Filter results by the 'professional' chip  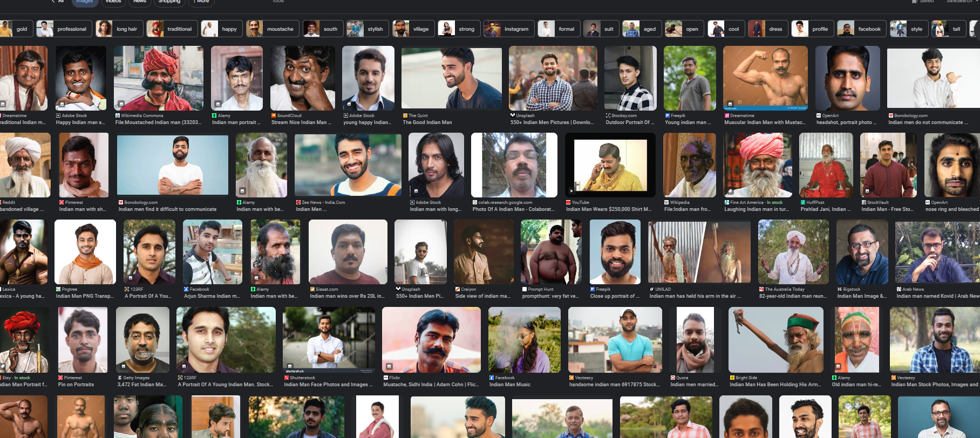coord(63,29)
